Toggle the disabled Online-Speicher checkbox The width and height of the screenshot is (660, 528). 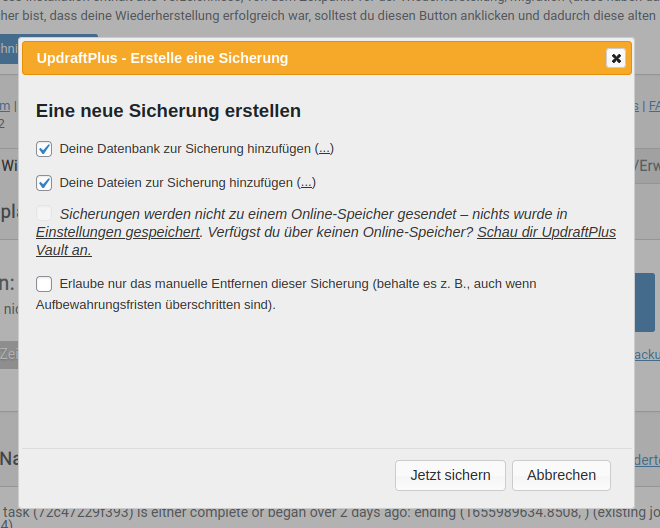44,213
